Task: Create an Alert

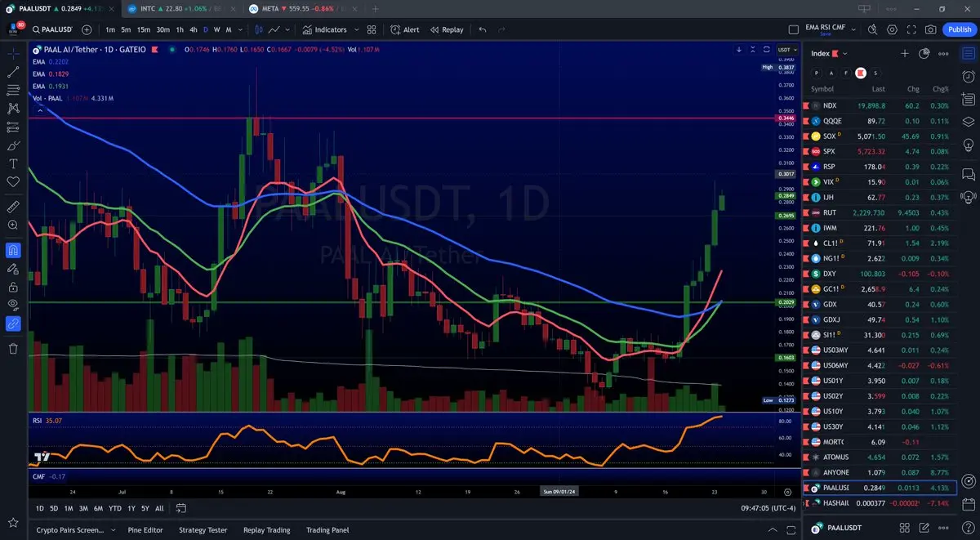Action: pos(405,29)
